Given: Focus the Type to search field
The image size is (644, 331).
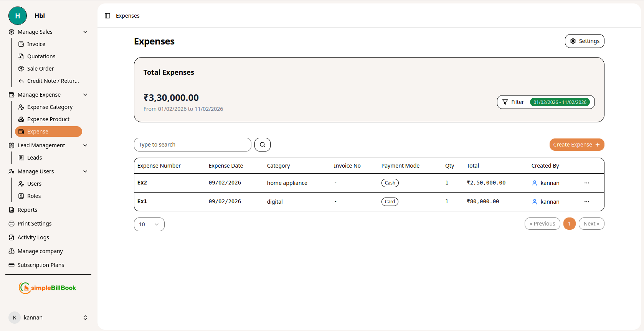Looking at the screenshot, I should tap(192, 145).
